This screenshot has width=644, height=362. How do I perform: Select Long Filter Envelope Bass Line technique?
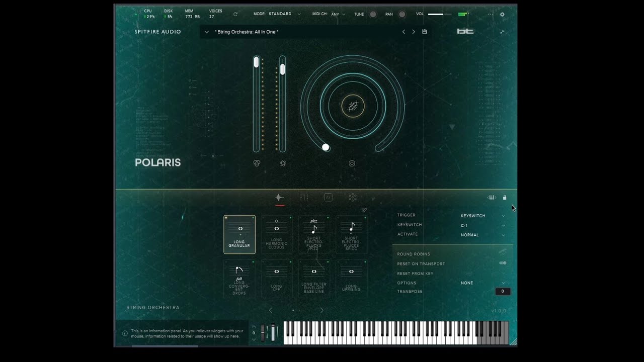point(314,279)
